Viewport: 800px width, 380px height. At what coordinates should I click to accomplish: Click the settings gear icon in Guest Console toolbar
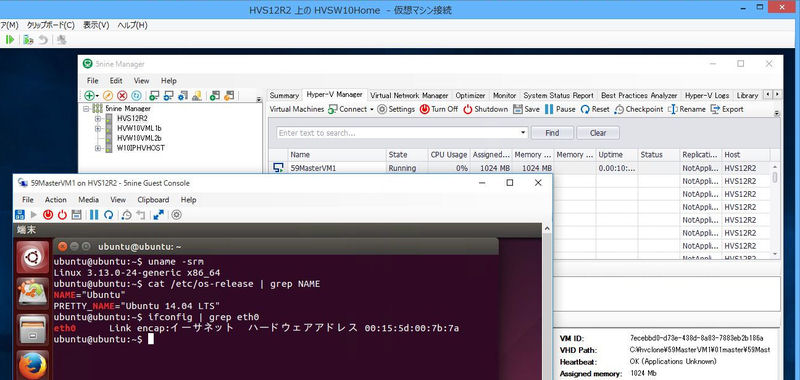point(177,215)
